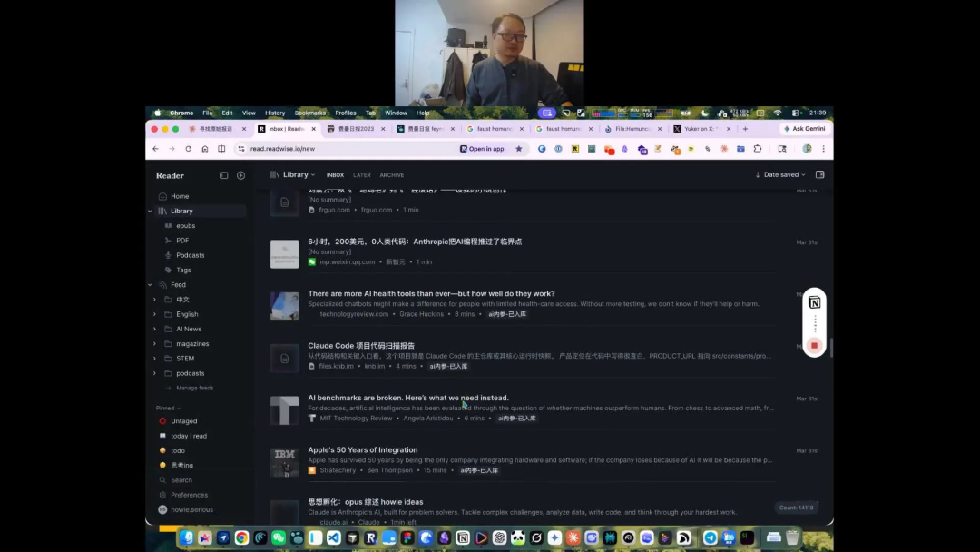
Task: Open the Date saved sort dropdown
Action: coord(780,175)
